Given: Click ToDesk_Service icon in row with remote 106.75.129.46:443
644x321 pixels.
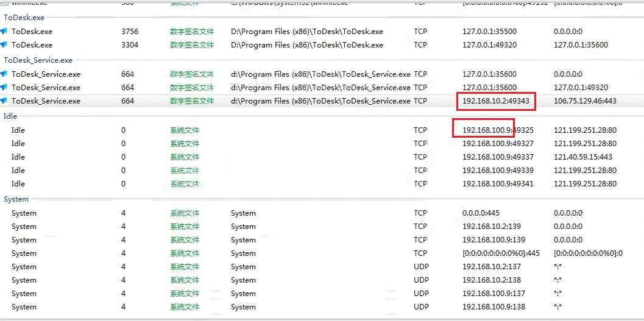Looking at the screenshot, I should pos(4,101).
